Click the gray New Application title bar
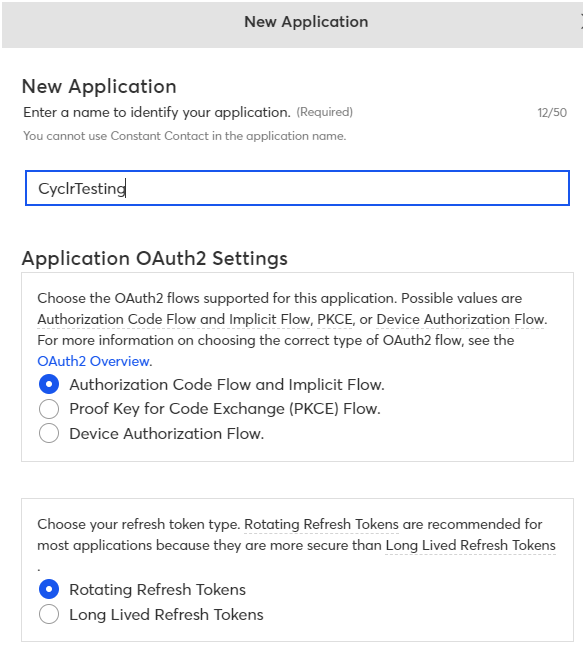 [292, 24]
